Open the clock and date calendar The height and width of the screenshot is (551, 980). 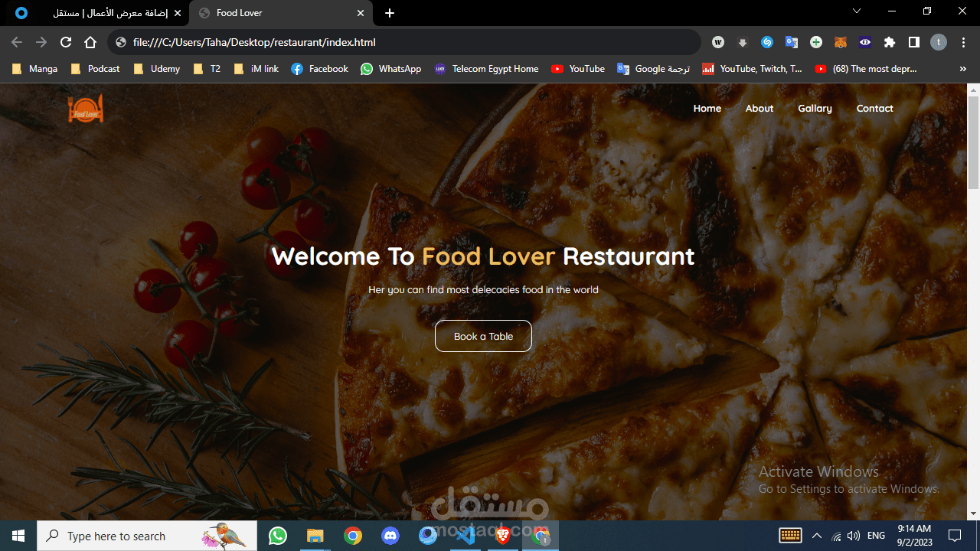(x=915, y=536)
